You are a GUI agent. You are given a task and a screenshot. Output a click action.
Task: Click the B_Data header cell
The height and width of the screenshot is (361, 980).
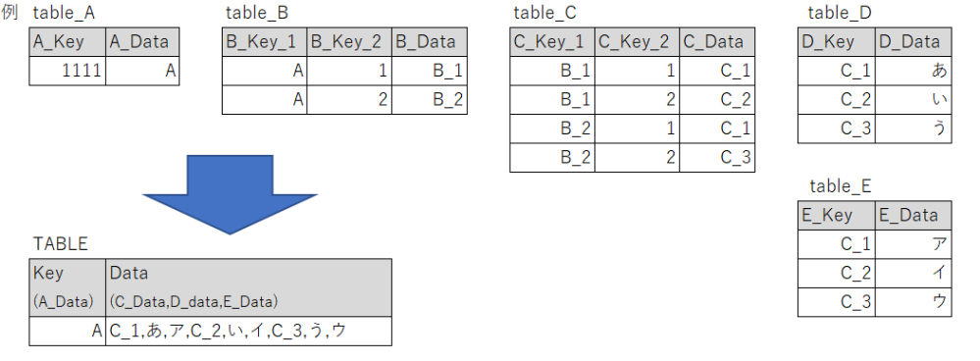pos(430,42)
